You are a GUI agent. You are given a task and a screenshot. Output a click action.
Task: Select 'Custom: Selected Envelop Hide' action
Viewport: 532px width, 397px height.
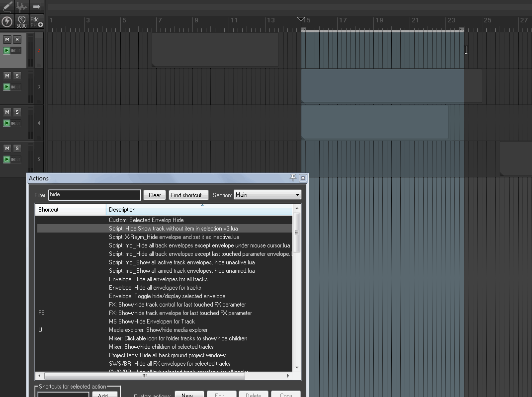(x=165, y=220)
